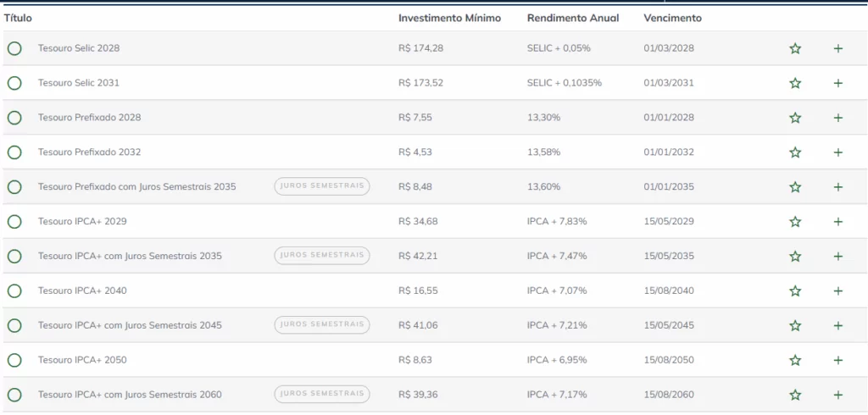Expand Tesouro IPCA+ com Juros Semestrais 2045 row
Image resolution: width=868 pixels, height=415 pixels.
click(838, 325)
